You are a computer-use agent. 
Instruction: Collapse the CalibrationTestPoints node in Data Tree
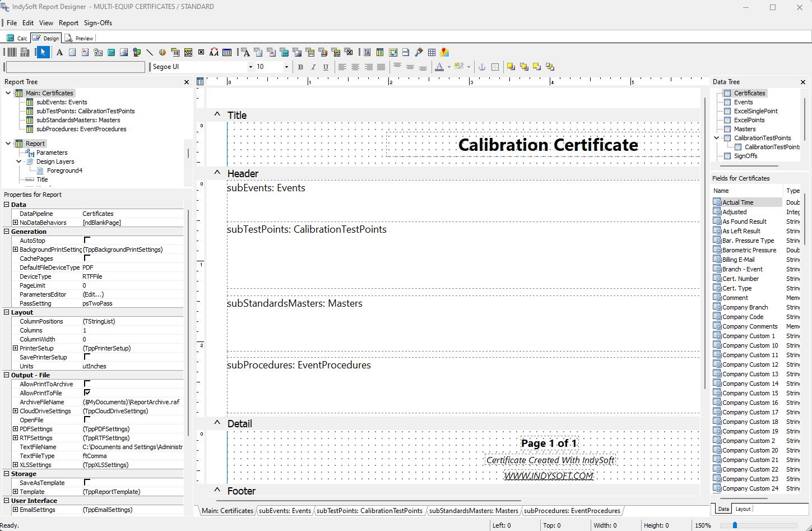(717, 138)
